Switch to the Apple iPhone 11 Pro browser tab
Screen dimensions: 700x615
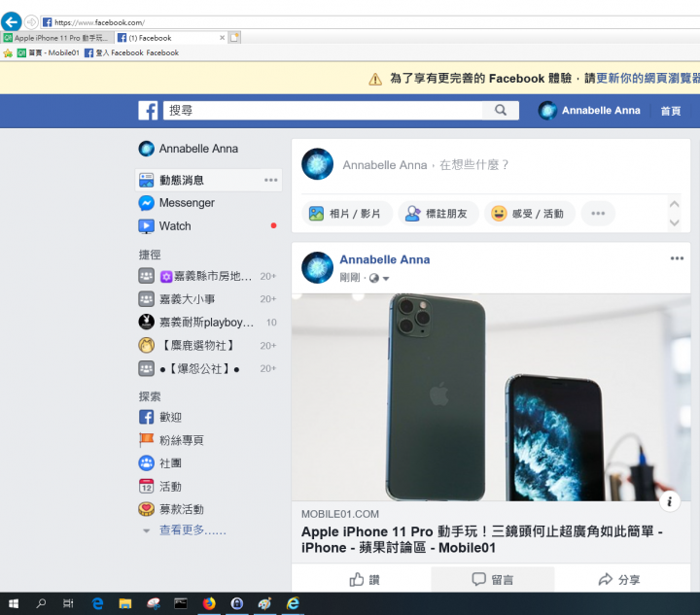pyautogui.click(x=57, y=38)
